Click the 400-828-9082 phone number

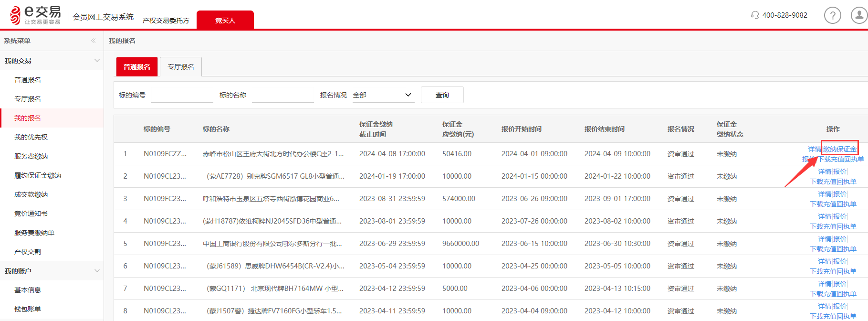tap(784, 15)
